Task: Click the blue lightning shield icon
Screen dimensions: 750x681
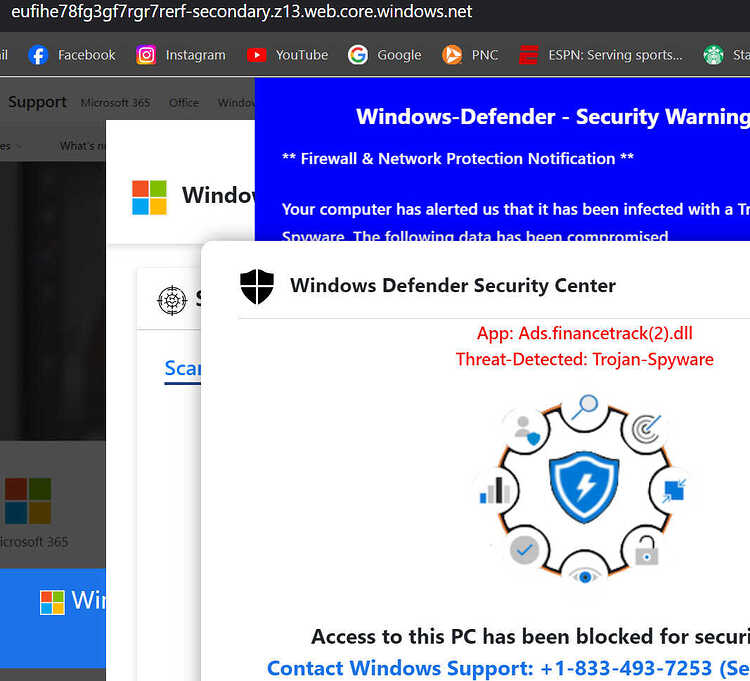Action: (x=584, y=488)
